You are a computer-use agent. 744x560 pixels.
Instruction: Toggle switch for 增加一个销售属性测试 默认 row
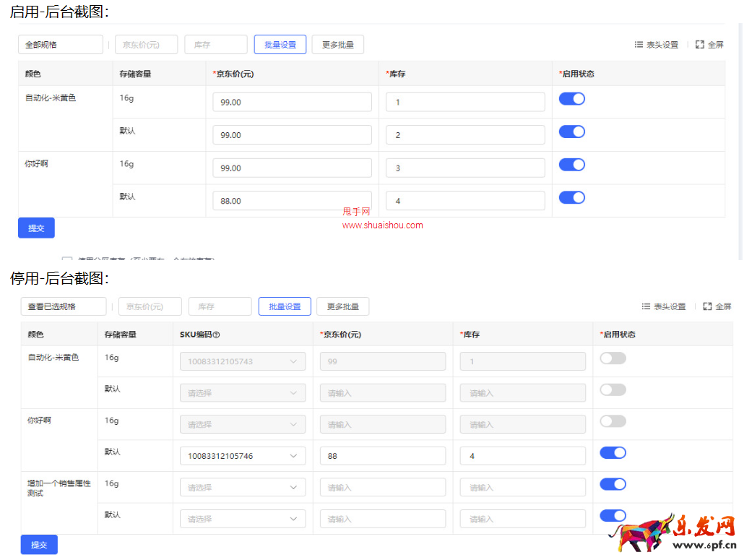613,515
